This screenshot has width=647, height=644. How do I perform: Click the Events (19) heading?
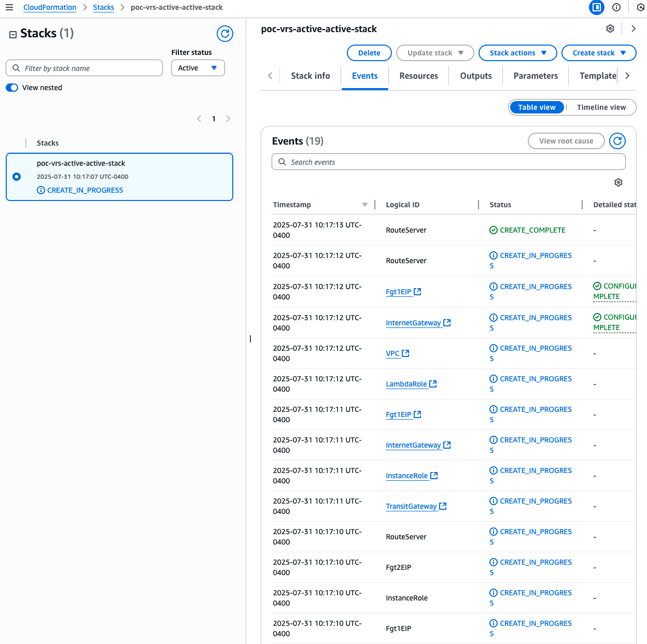(298, 141)
